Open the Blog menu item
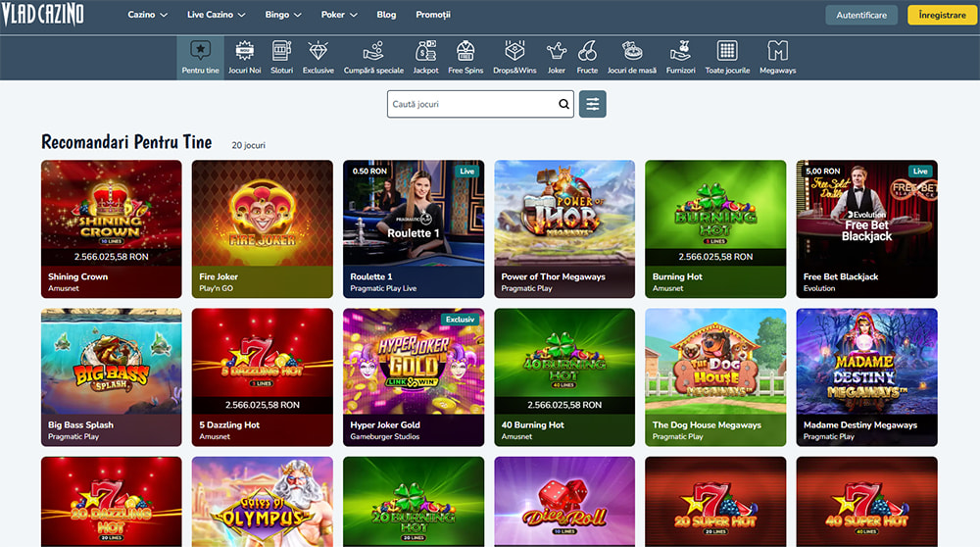 [x=386, y=15]
